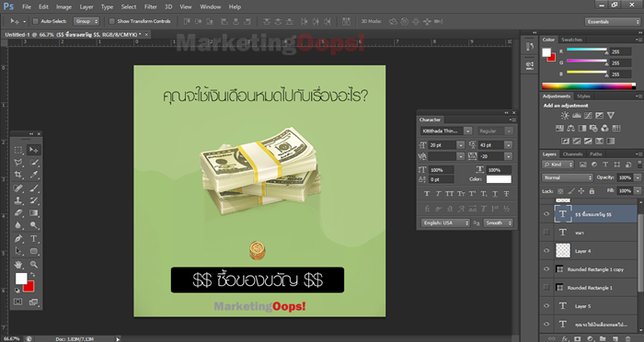Open the Smooth anti-aliasing dropdown

click(498, 222)
